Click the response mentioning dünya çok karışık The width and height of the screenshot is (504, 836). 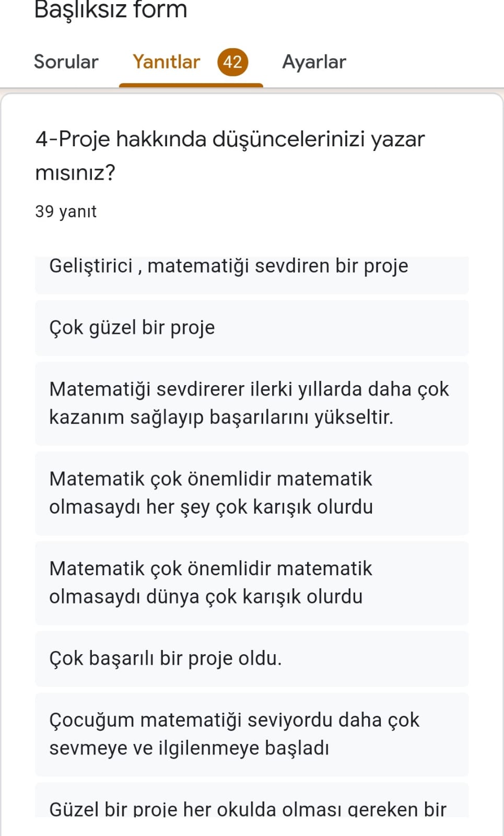pyautogui.click(x=210, y=582)
